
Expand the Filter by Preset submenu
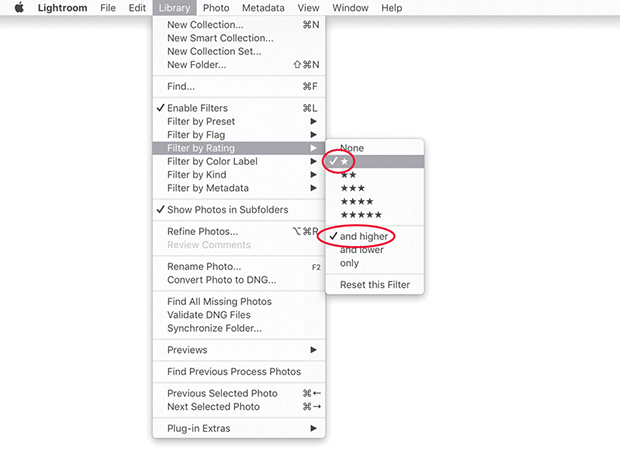[201, 122]
